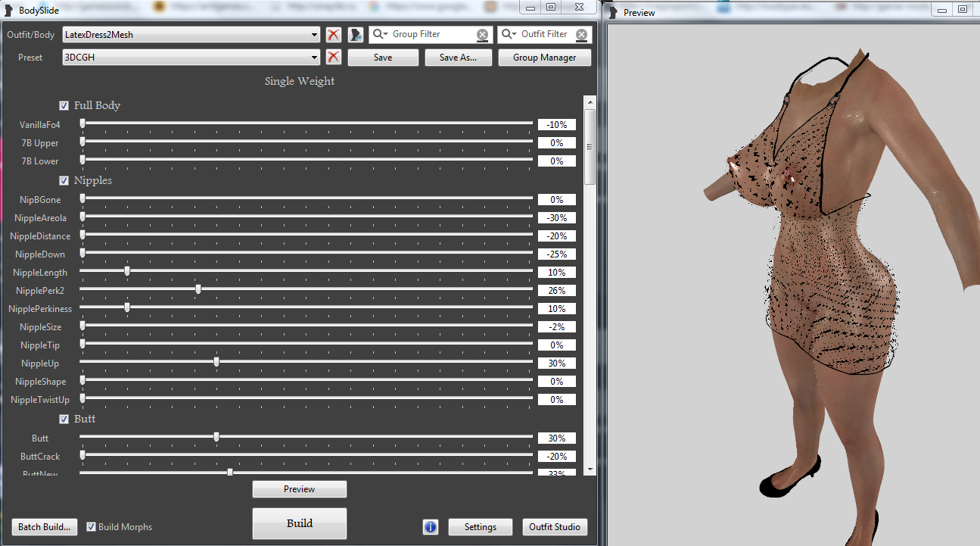This screenshot has height=546, width=980.
Task: Click the Save As button
Action: pos(458,58)
